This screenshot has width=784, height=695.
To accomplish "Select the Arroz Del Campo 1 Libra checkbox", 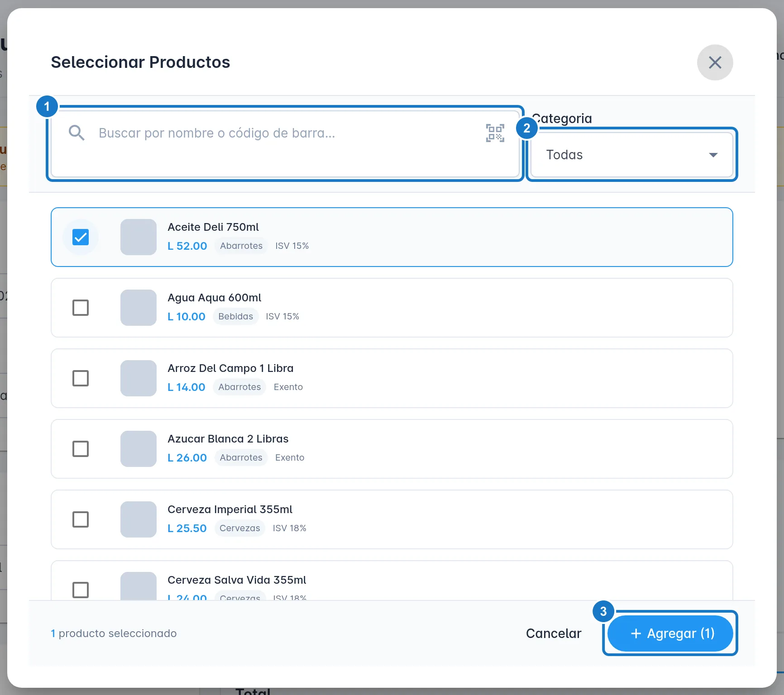I will coord(81,378).
